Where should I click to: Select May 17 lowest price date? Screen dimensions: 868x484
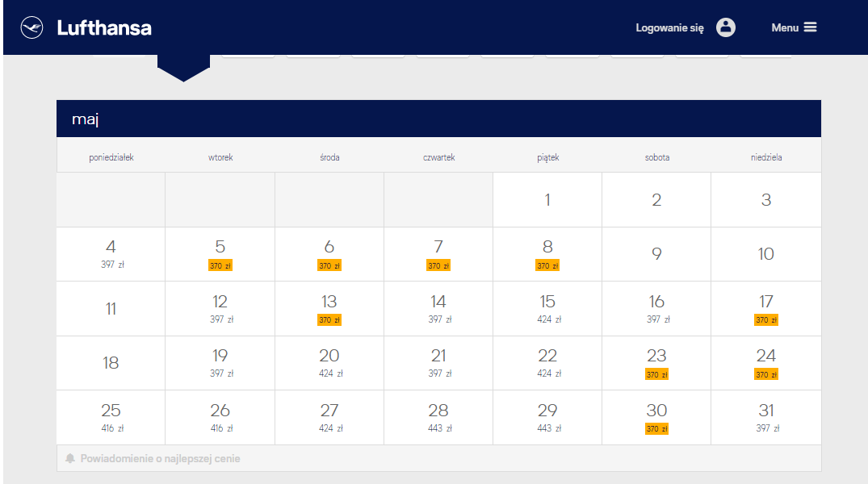(766, 309)
